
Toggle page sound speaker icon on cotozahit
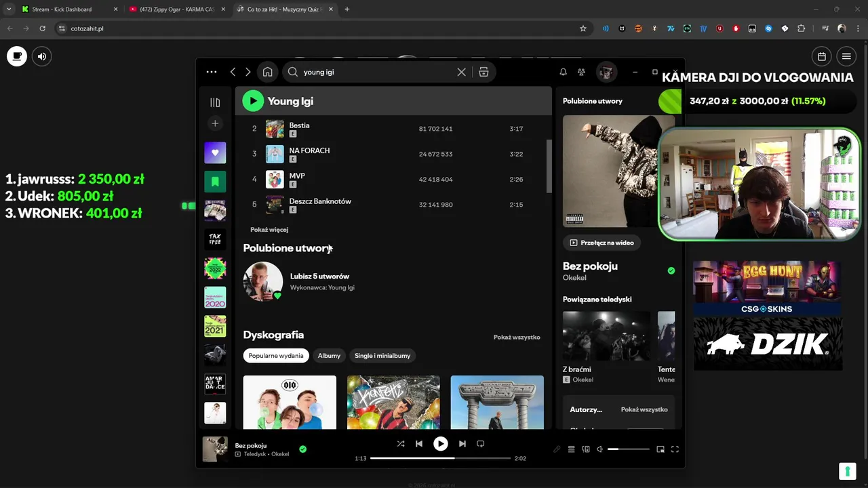click(42, 56)
